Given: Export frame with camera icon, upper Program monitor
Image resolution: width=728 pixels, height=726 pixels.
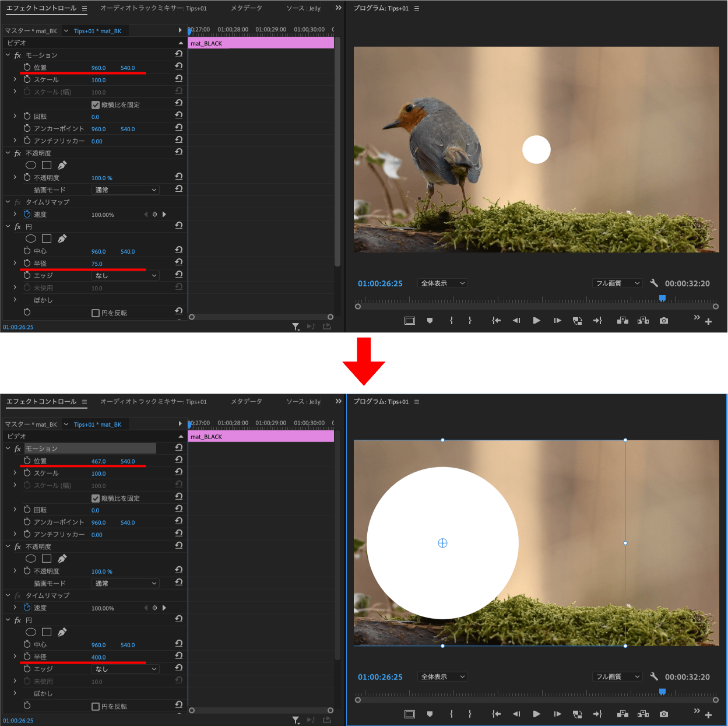Looking at the screenshot, I should click(x=664, y=320).
